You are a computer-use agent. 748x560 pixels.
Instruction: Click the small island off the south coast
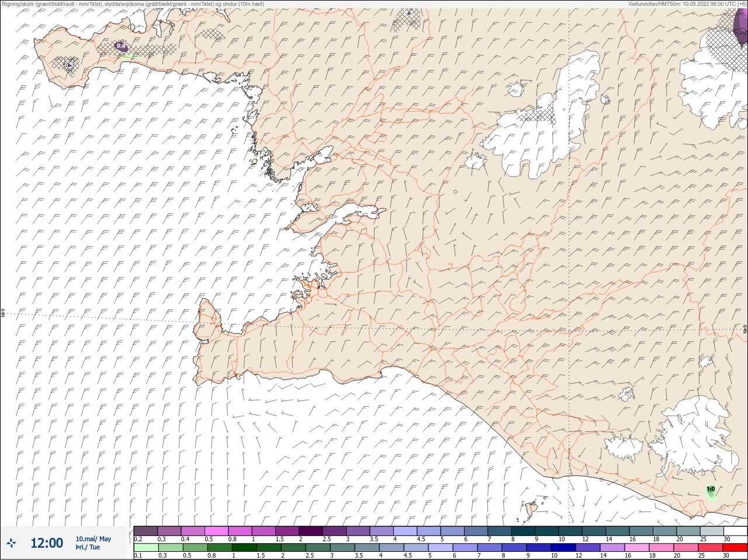(x=532, y=509)
